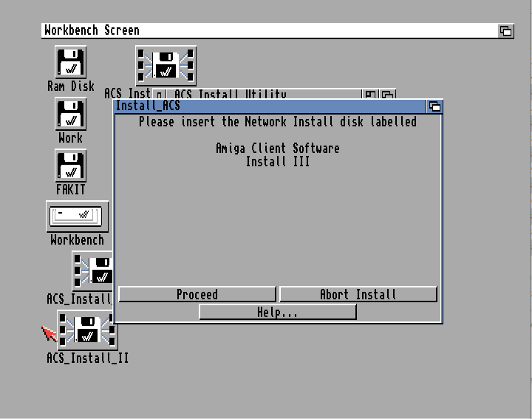
Task: Click the 'Workbench' drive label text
Action: 77,240
